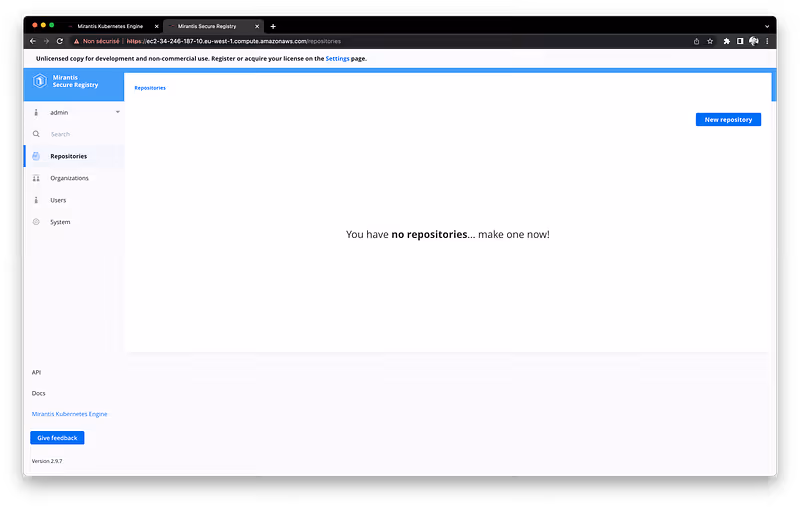Click the search magnifier icon in sidebar
This screenshot has height=507, width=800.
36,134
